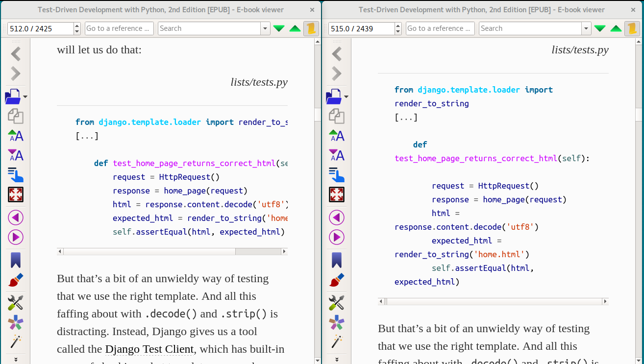Click yellow scroll icon in left viewer

coord(311,28)
